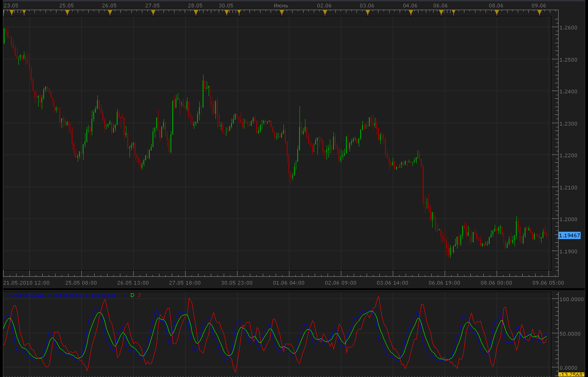Click the yellow marker under 09.06
The width and height of the screenshot is (588, 377).
tap(539, 13)
